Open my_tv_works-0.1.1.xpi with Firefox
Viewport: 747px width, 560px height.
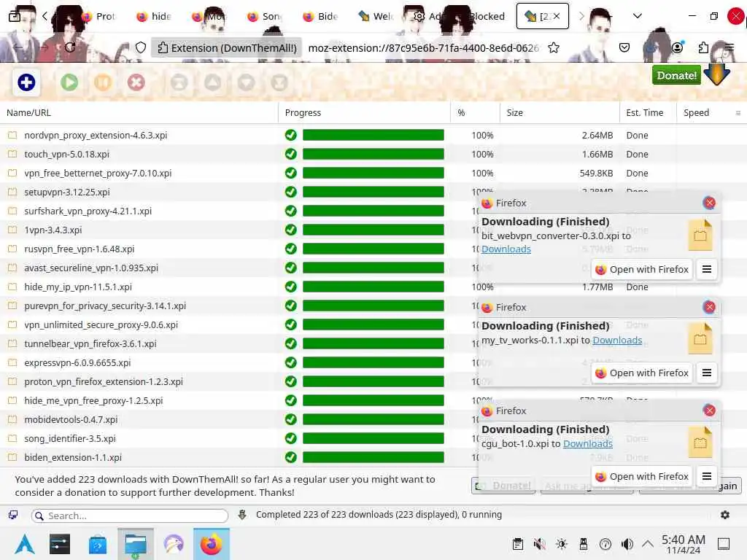642,373
